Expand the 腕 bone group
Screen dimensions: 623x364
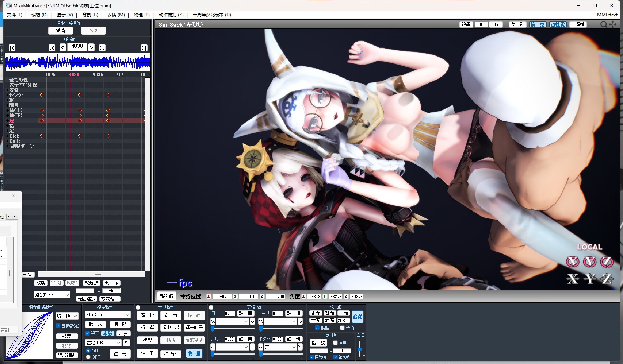(x=7, y=120)
